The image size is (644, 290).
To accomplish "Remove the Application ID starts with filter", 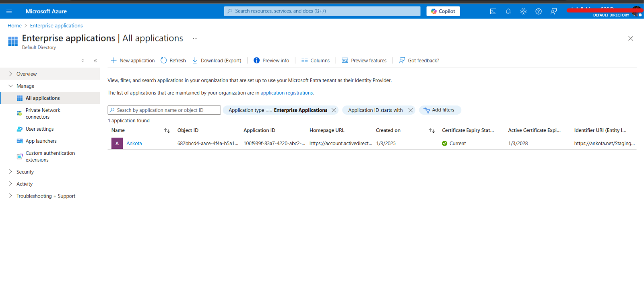I will [411, 110].
